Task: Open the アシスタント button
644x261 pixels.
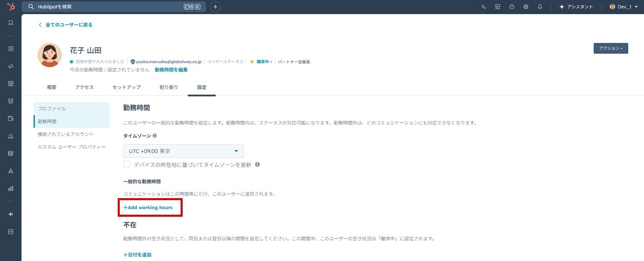Action: (x=576, y=7)
